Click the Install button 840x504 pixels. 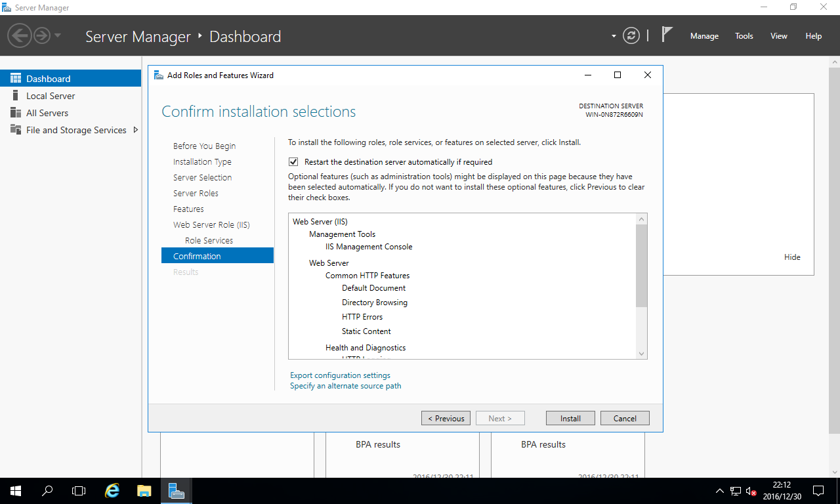point(570,418)
